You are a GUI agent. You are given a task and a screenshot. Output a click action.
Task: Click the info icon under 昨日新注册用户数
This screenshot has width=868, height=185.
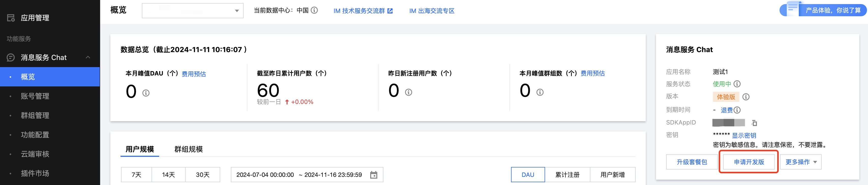[x=408, y=92]
